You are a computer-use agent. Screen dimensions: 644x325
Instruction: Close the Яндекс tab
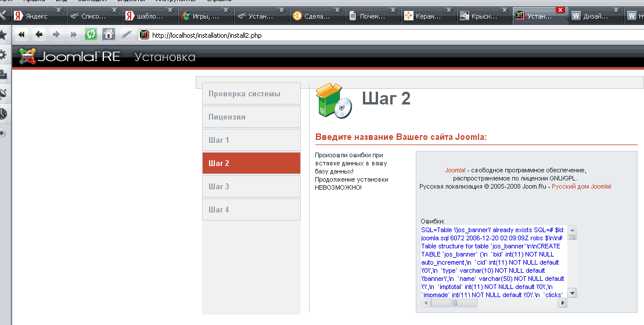59,10
